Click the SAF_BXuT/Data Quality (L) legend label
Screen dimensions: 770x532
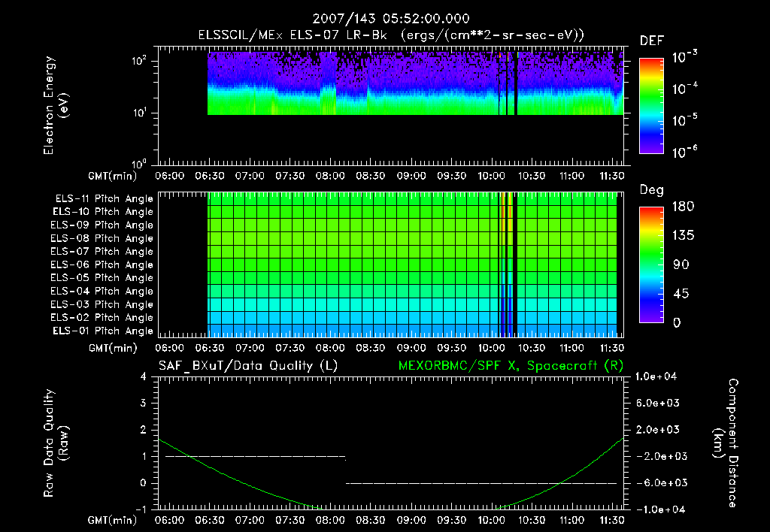248,366
